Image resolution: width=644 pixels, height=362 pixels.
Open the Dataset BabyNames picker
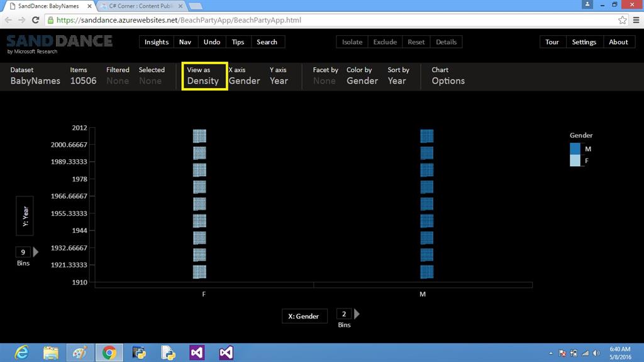(35, 76)
